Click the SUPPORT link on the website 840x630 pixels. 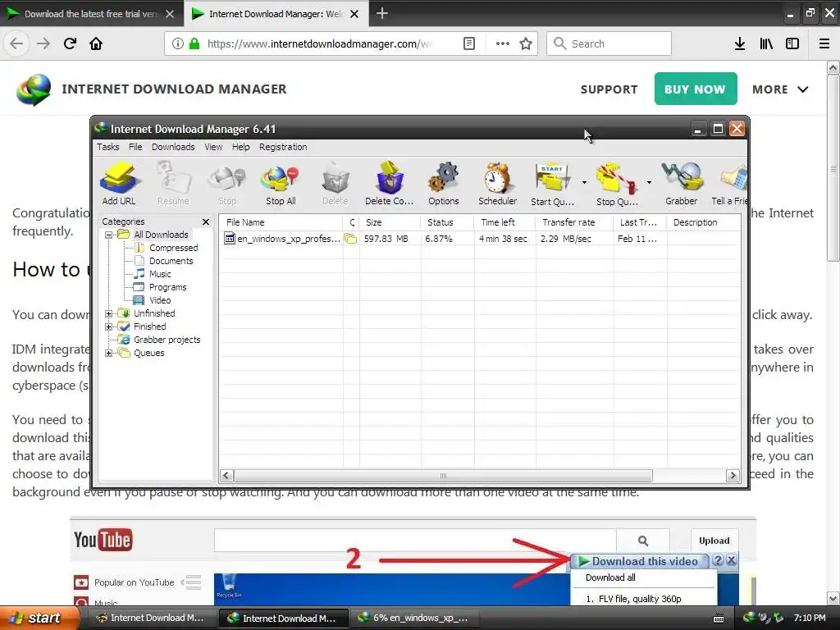point(609,89)
